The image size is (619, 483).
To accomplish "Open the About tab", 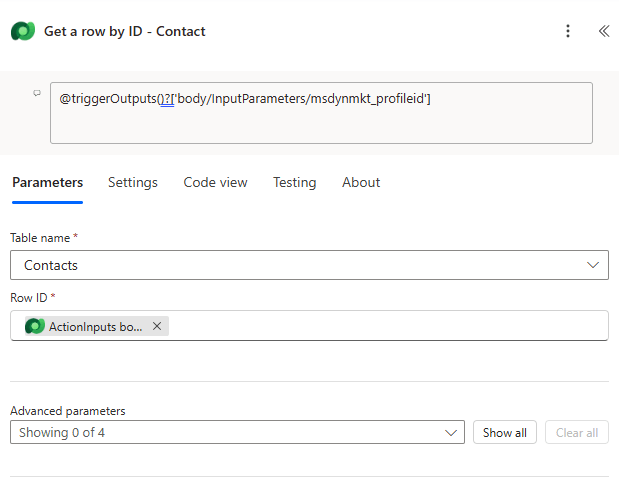I will pos(361,182).
